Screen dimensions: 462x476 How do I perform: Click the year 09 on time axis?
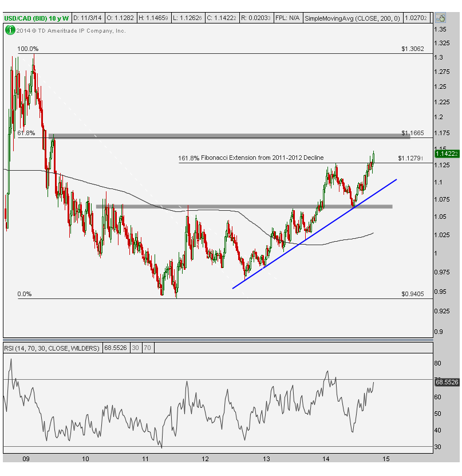(26, 459)
